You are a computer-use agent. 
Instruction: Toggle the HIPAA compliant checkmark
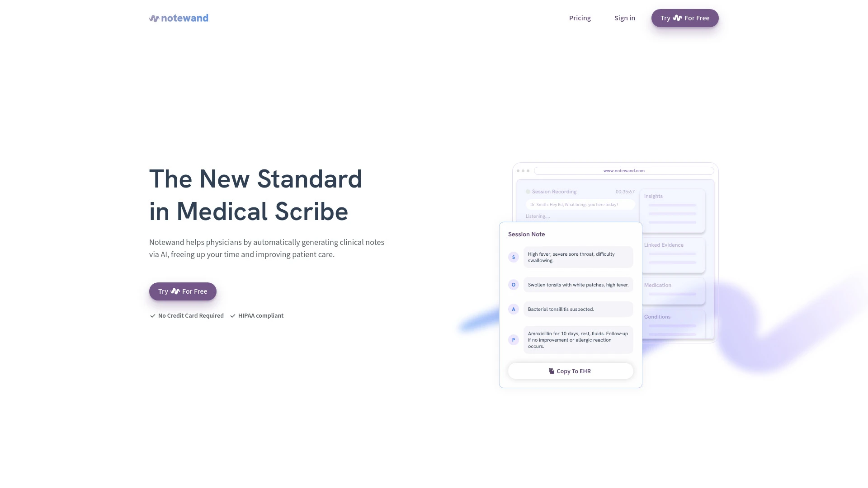233,316
